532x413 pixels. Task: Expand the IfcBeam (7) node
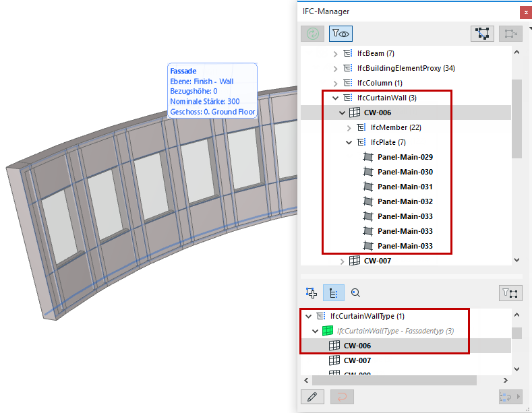(335, 54)
